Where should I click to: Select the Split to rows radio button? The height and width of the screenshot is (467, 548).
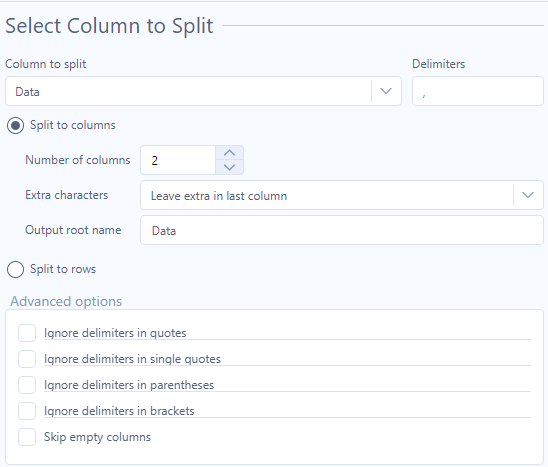tap(15, 270)
